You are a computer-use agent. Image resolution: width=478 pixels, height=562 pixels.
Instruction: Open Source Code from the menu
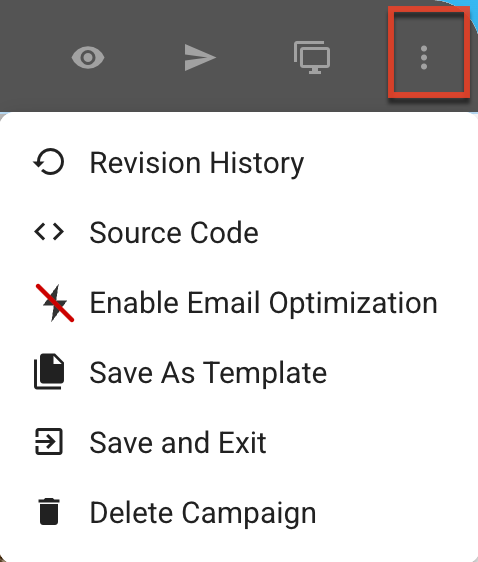[x=239, y=233]
